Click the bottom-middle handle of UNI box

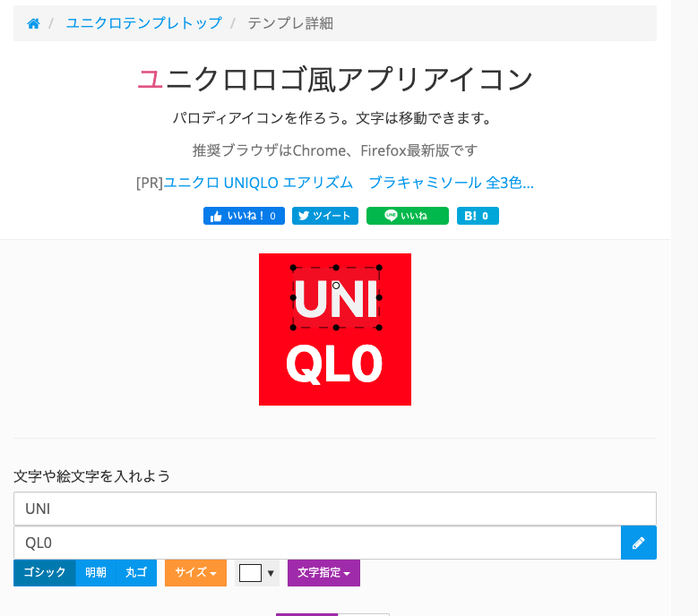(336, 328)
